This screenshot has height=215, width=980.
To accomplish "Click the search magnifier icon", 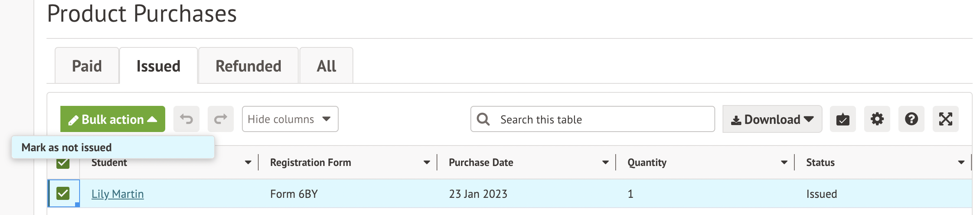I will (x=483, y=119).
